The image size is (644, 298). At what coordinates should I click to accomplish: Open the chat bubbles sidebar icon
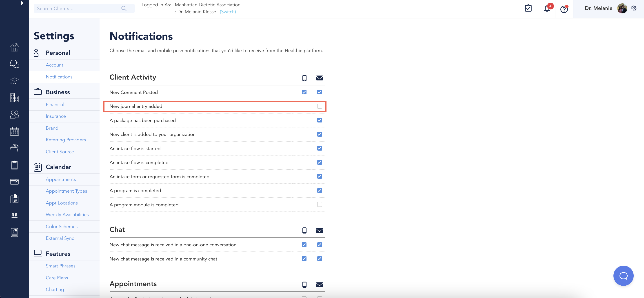click(14, 64)
